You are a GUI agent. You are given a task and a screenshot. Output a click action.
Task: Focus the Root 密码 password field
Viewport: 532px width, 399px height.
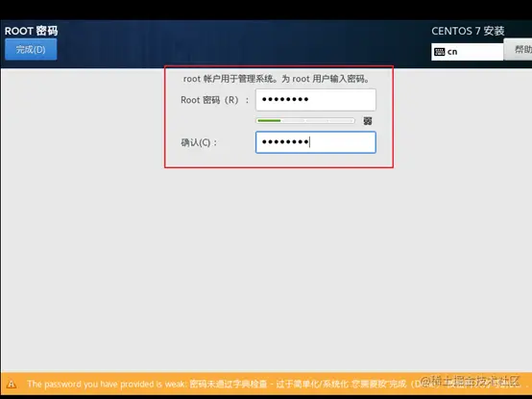[316, 100]
